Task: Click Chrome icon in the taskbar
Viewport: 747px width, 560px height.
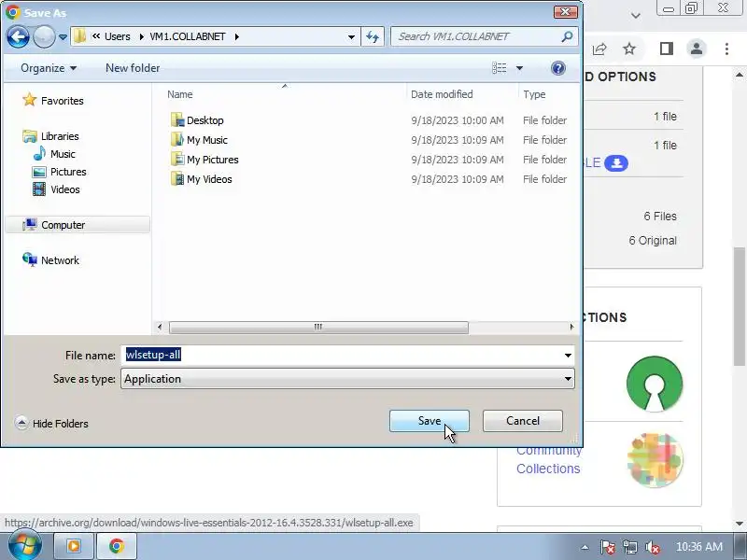Action: tap(117, 546)
